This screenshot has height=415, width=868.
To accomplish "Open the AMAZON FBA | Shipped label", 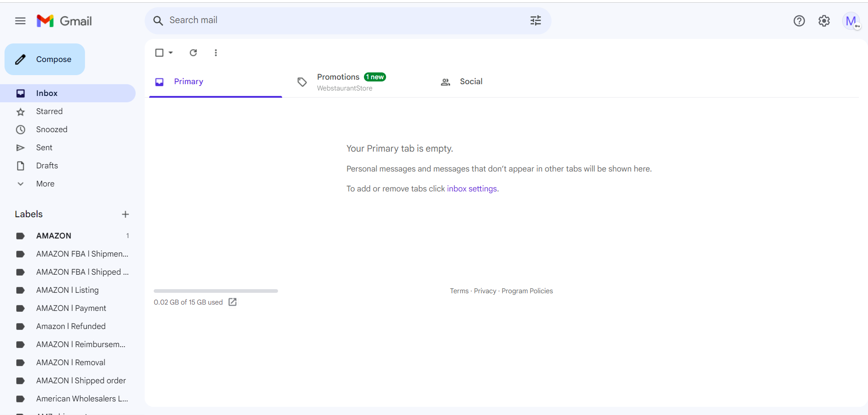I will click(x=68, y=272).
